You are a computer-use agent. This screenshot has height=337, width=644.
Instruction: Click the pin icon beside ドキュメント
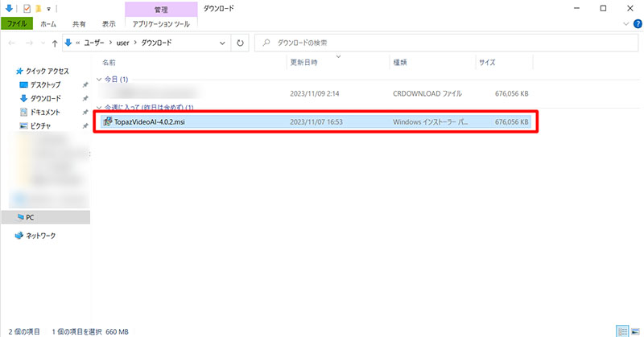pos(85,112)
